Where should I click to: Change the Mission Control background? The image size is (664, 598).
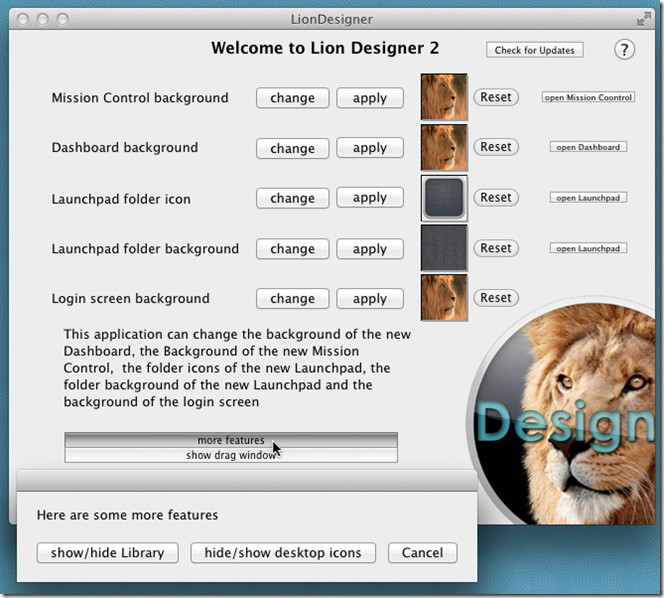tap(293, 98)
